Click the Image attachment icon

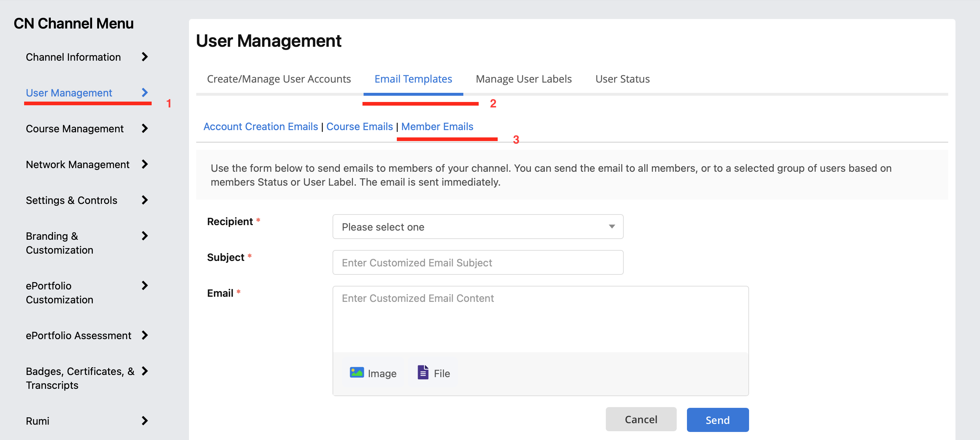pos(357,373)
